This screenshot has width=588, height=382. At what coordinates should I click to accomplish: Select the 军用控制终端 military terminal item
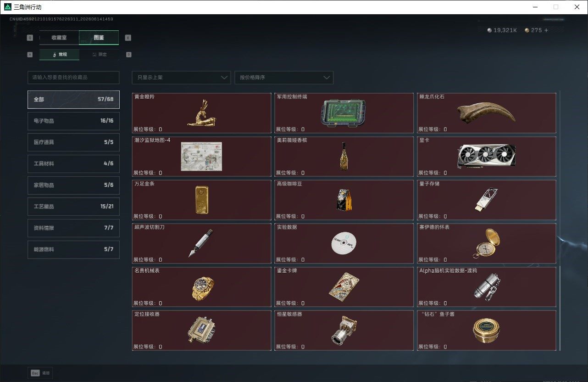point(344,113)
